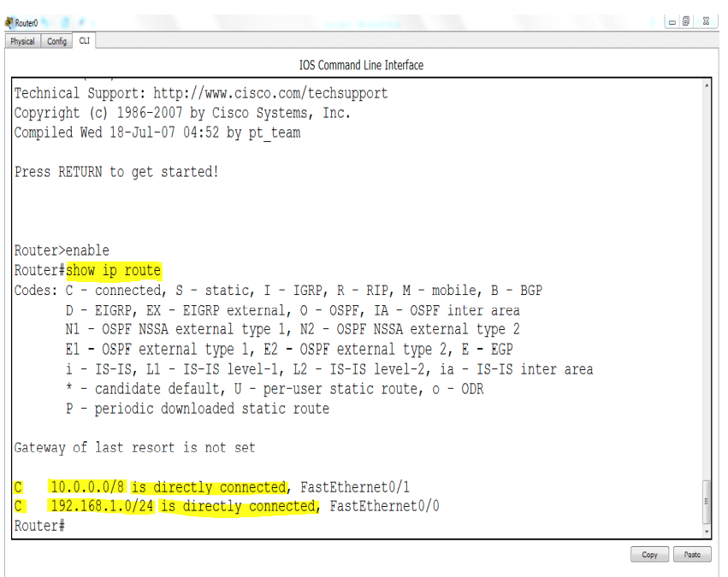Click the 'Codes: C - connected' line
The height and width of the screenshot is (577, 728).
click(x=278, y=291)
